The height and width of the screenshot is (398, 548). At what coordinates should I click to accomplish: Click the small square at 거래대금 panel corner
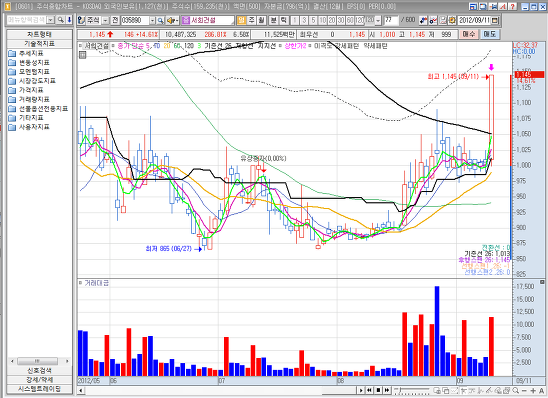tap(542, 282)
